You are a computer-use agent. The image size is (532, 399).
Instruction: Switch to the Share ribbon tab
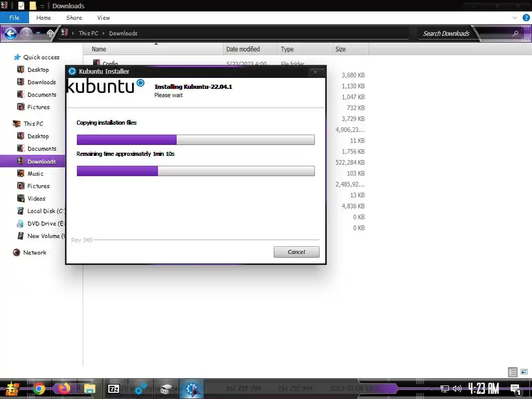point(74,18)
